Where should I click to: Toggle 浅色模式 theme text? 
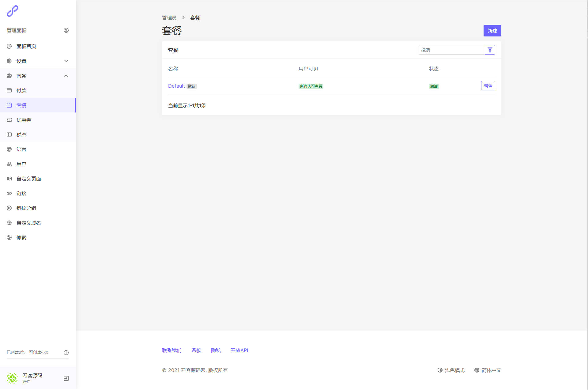point(455,370)
